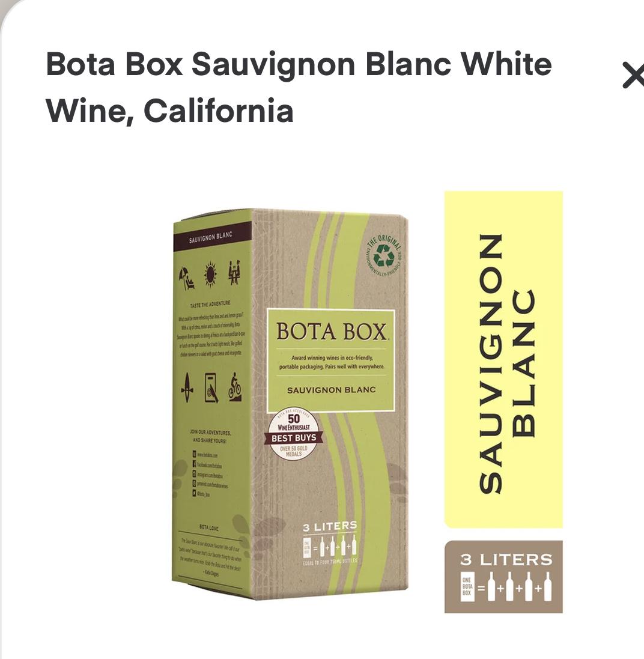Click the Taste the Adventure text
Viewport: 644px width, 659px height.
click(x=210, y=303)
